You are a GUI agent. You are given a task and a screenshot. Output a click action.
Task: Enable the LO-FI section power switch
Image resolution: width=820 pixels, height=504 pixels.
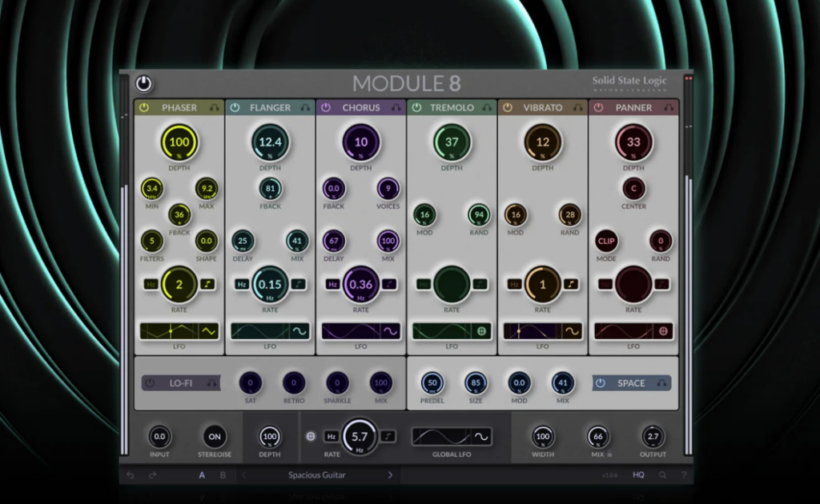(148, 383)
